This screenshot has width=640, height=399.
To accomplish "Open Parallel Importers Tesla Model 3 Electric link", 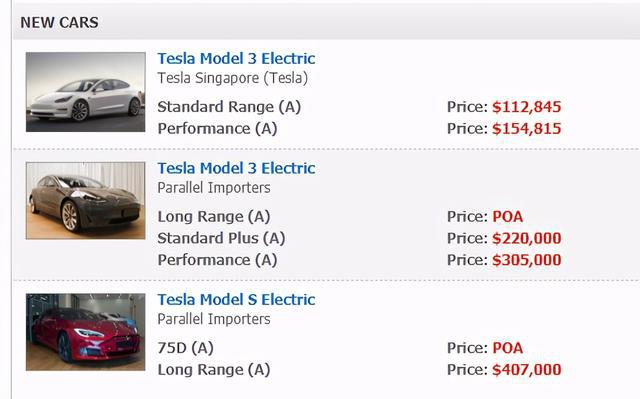I will pyautogui.click(x=236, y=168).
